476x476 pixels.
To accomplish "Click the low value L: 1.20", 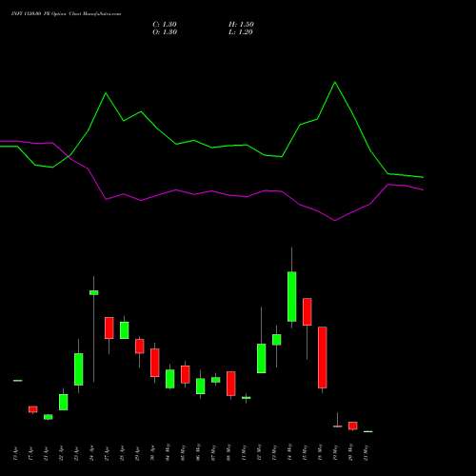I will [x=241, y=32].
